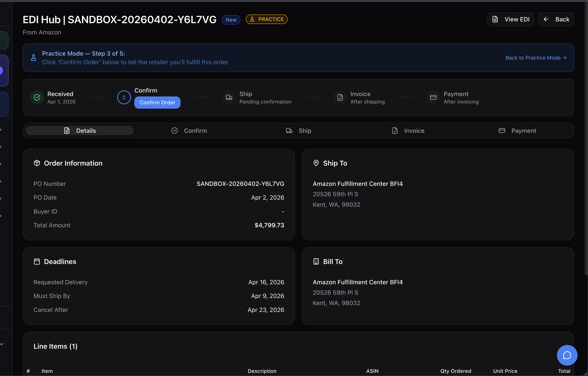Click the Details tab document icon

tap(67, 131)
